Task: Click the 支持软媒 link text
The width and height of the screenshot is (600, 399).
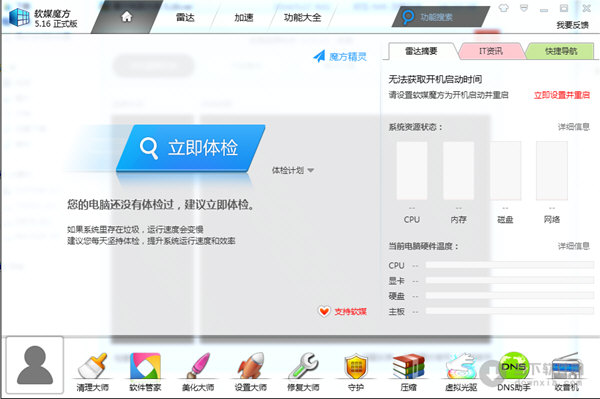Action: (351, 311)
